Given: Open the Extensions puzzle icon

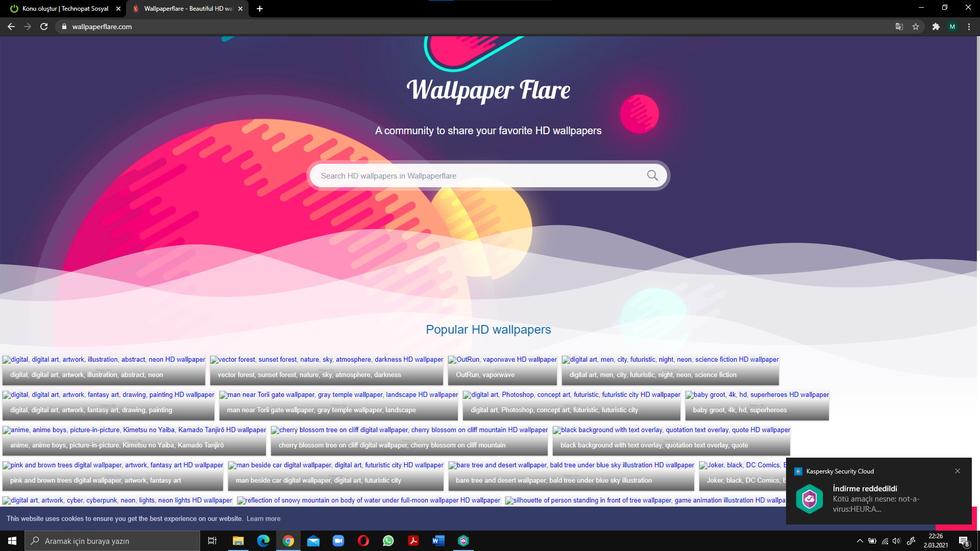Looking at the screenshot, I should click(x=936, y=27).
